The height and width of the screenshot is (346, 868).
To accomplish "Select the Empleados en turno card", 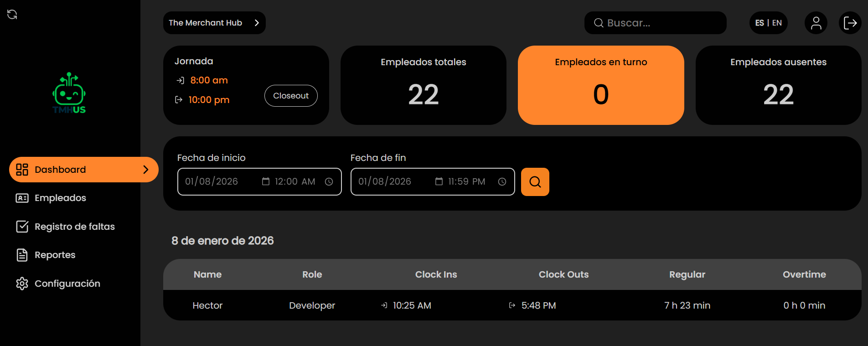I will point(601,85).
